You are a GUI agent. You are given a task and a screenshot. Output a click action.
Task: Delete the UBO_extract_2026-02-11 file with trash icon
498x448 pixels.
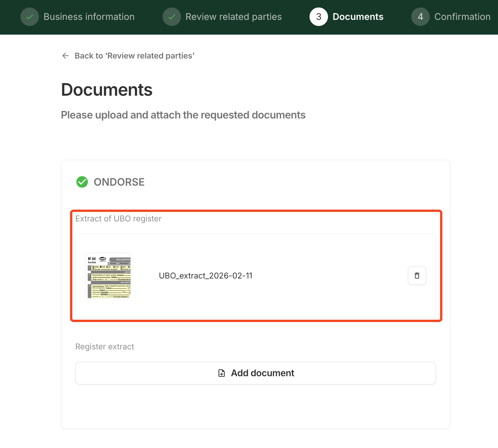417,276
